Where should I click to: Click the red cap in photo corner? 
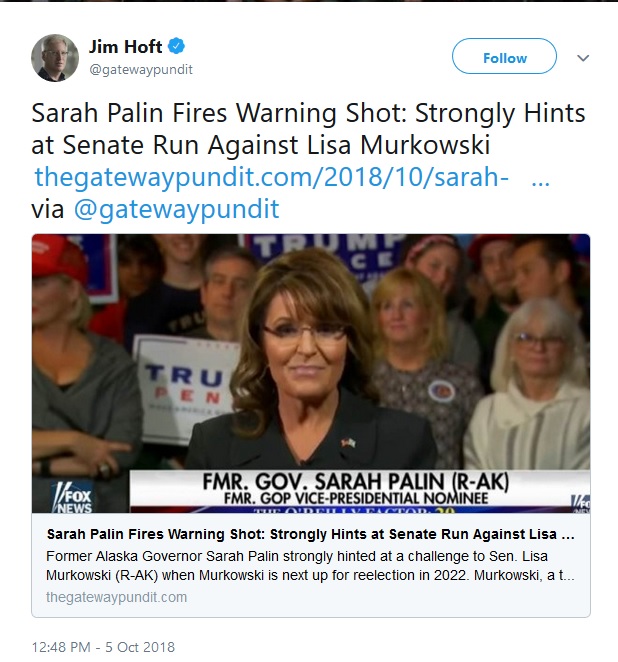(57, 258)
